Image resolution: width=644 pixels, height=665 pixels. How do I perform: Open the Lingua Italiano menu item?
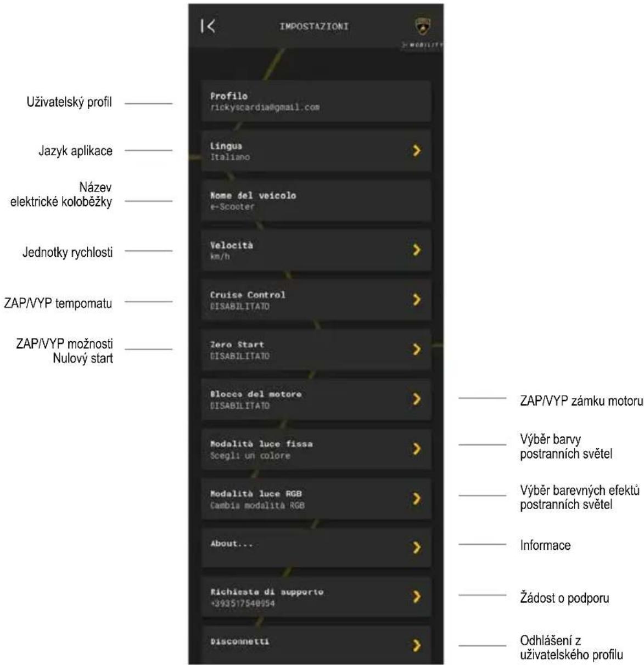(x=316, y=151)
